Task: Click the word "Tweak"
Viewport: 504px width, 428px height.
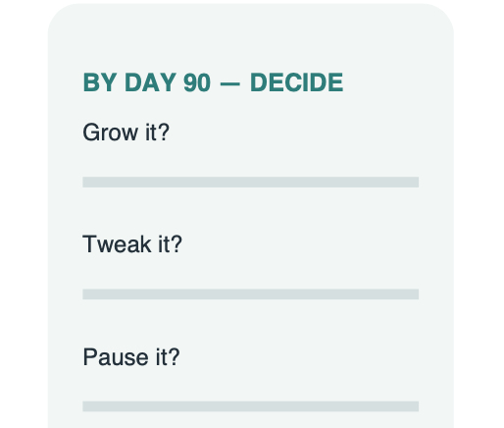Action: coord(117,244)
